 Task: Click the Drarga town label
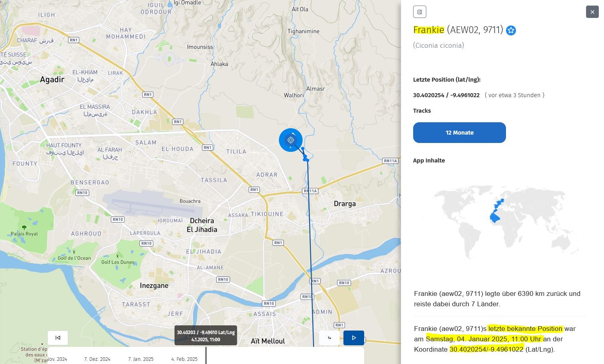(344, 204)
